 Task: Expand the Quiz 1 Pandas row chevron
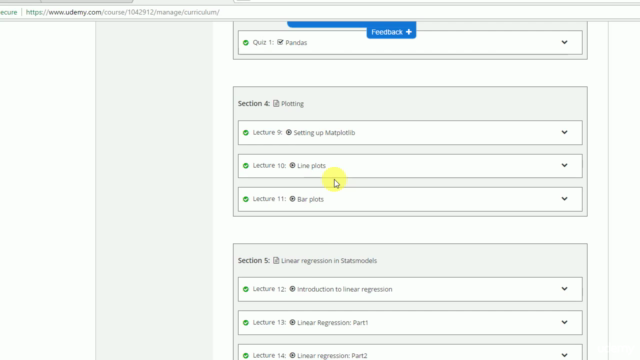(x=564, y=42)
